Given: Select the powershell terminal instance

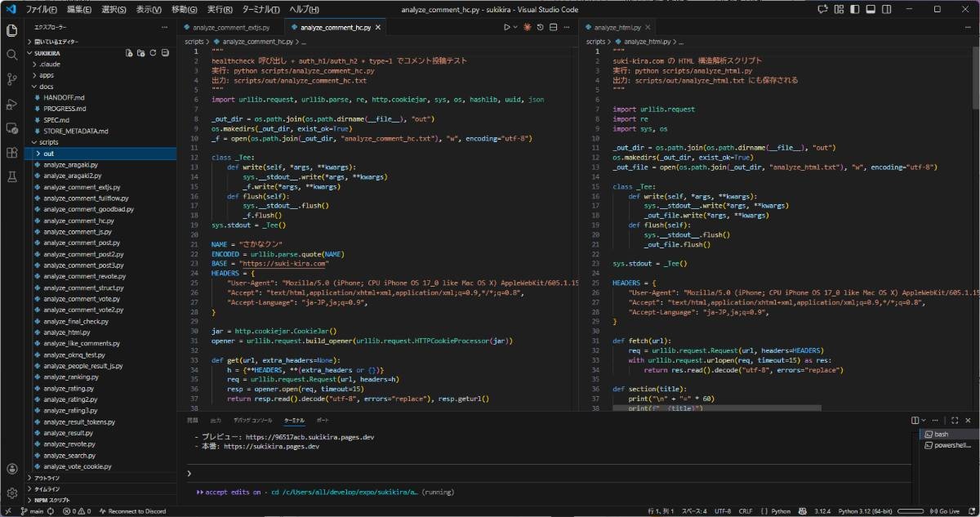Looking at the screenshot, I should point(951,445).
